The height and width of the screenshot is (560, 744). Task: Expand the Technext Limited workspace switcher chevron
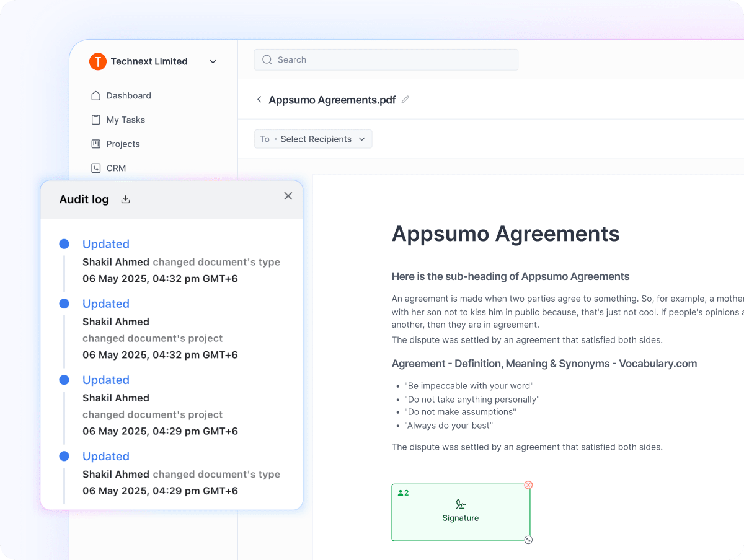coord(213,61)
